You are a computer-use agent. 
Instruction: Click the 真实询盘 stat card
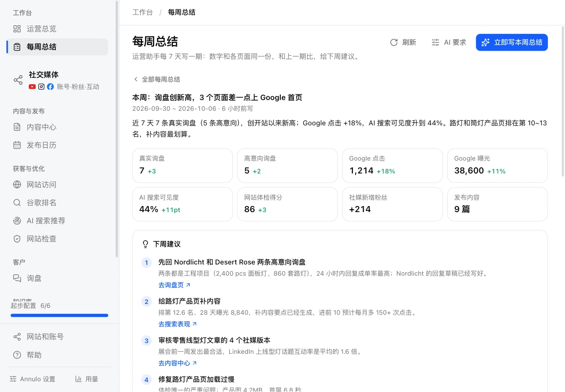click(182, 166)
